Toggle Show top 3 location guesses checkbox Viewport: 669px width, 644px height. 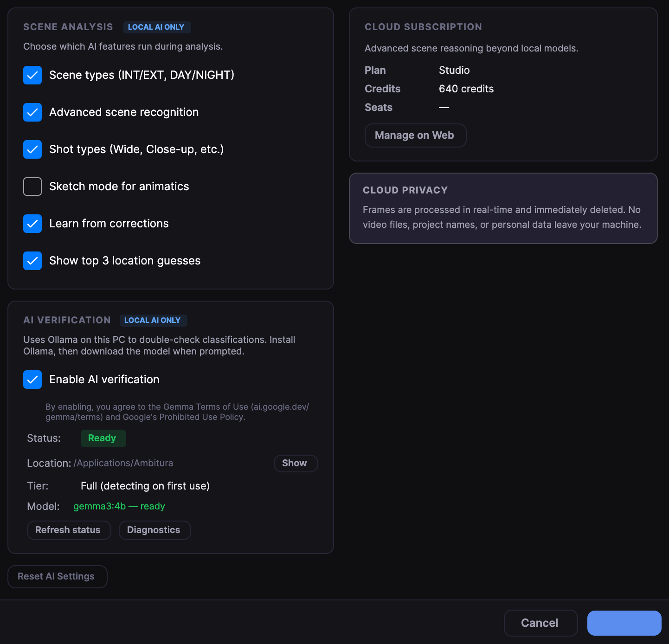tap(32, 261)
